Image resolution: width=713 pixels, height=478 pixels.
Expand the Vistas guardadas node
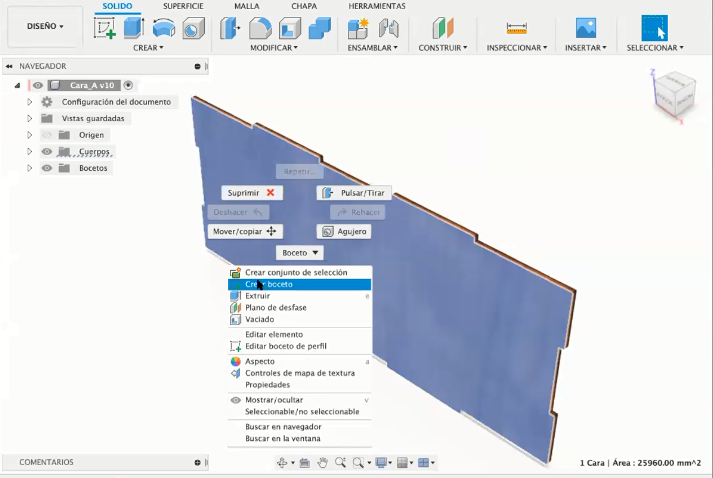(30, 118)
